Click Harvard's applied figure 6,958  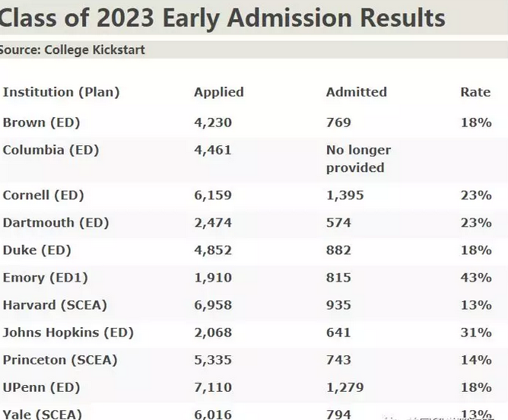click(213, 305)
